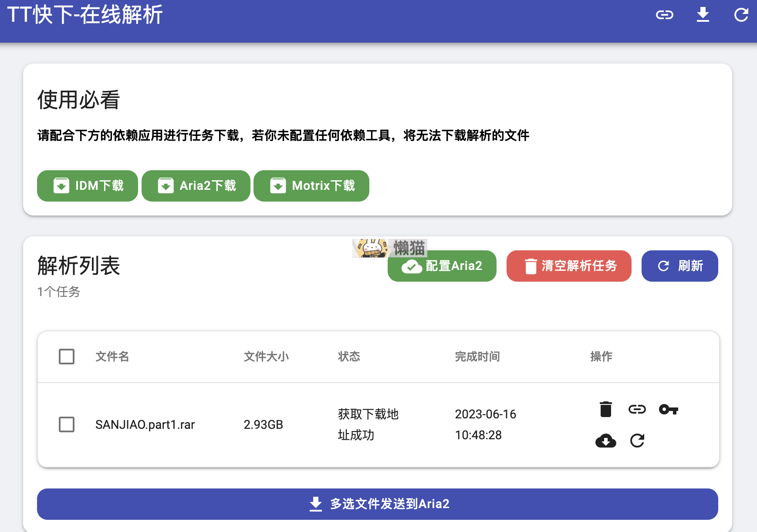Click the 配置Aria2 button

tap(442, 266)
